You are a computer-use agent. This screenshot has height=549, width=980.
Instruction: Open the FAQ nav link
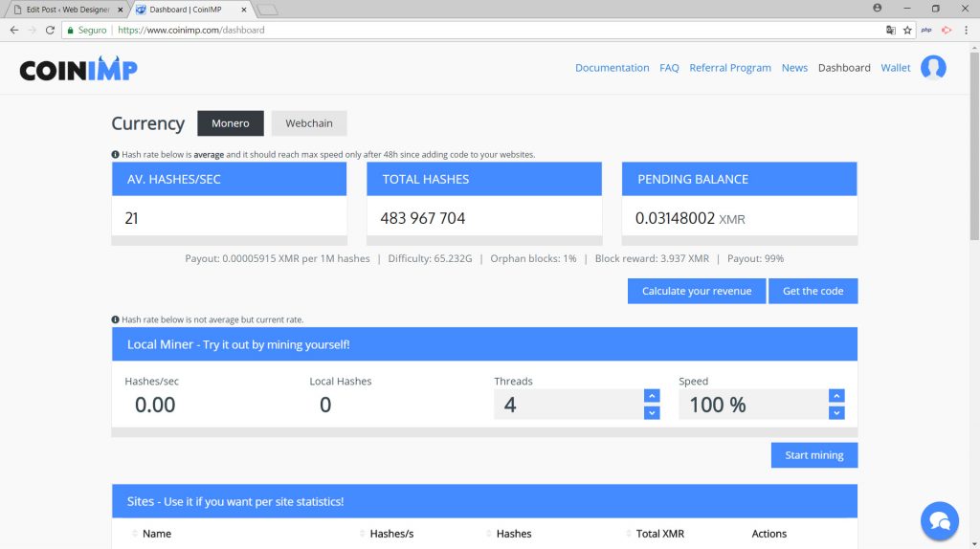(x=669, y=68)
